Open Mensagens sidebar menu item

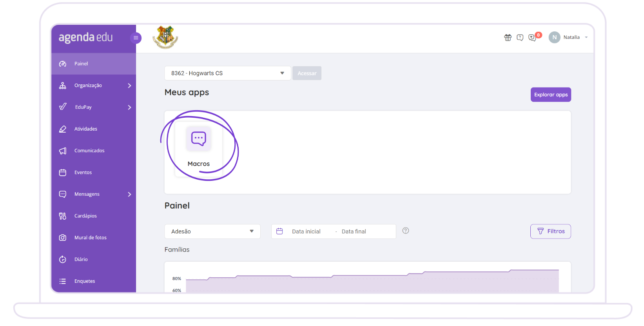pos(94,194)
